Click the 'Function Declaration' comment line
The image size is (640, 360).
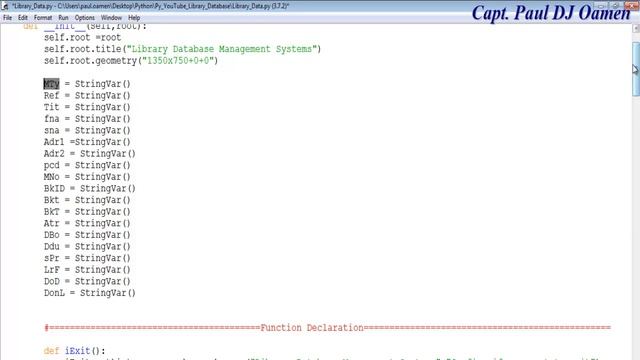327,328
